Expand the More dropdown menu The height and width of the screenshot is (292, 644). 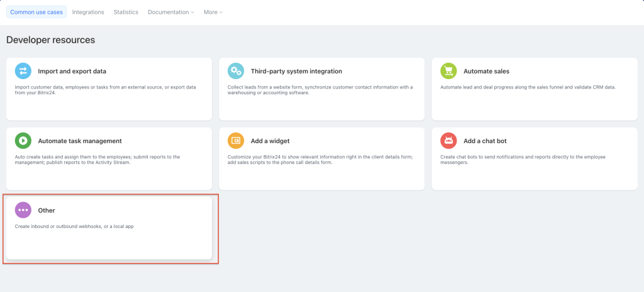point(213,13)
